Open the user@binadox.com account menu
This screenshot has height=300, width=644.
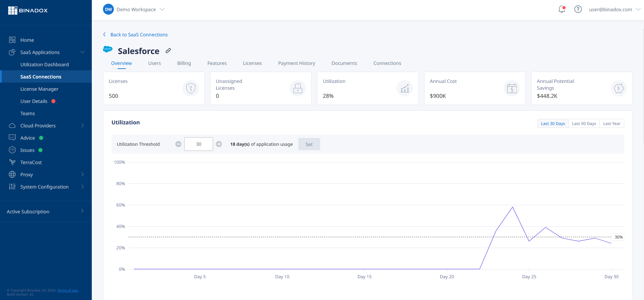pyautogui.click(x=614, y=10)
